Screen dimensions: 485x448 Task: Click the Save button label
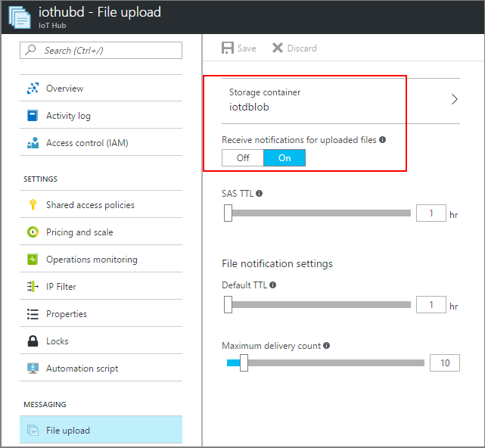[x=247, y=48]
